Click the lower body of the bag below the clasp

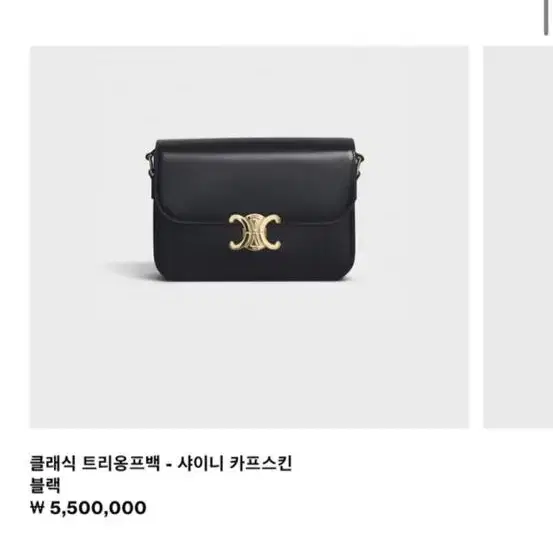[x=254, y=265]
